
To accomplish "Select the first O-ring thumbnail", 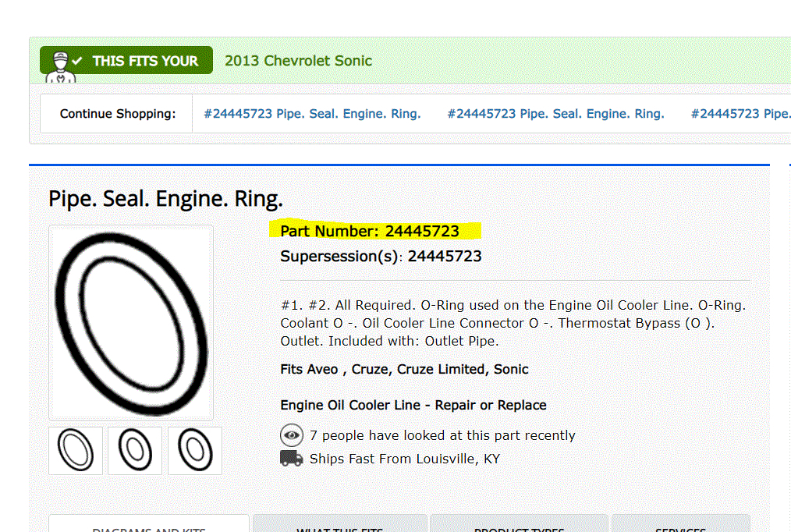I will [76, 451].
